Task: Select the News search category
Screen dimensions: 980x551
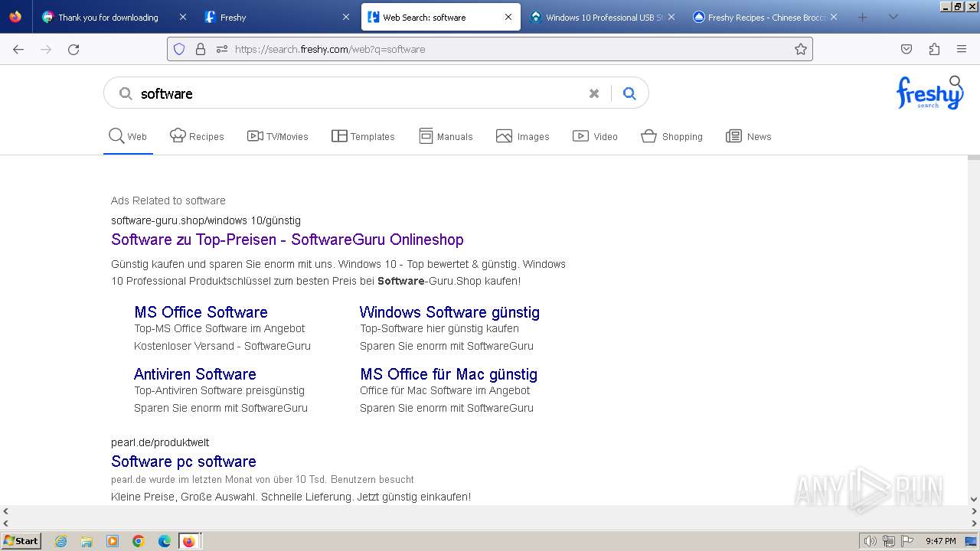Action: [748, 136]
